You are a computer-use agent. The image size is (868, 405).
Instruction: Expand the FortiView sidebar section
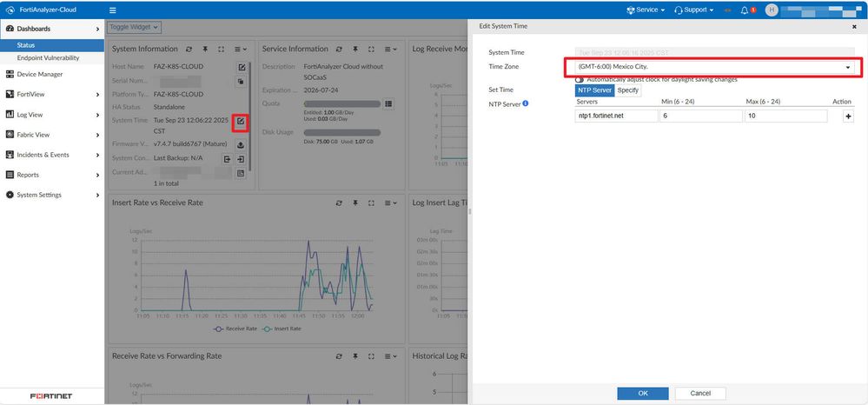pos(52,94)
